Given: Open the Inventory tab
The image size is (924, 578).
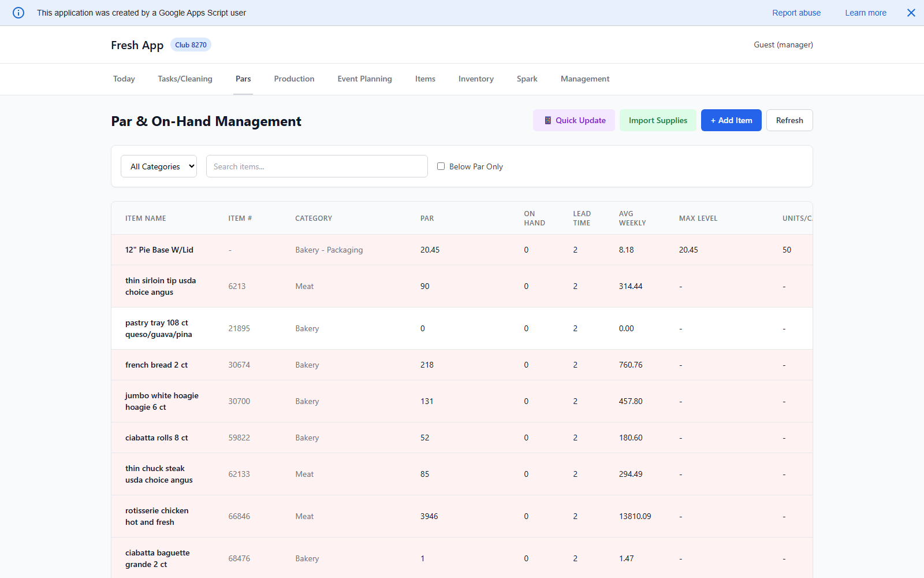Looking at the screenshot, I should pyautogui.click(x=476, y=79).
